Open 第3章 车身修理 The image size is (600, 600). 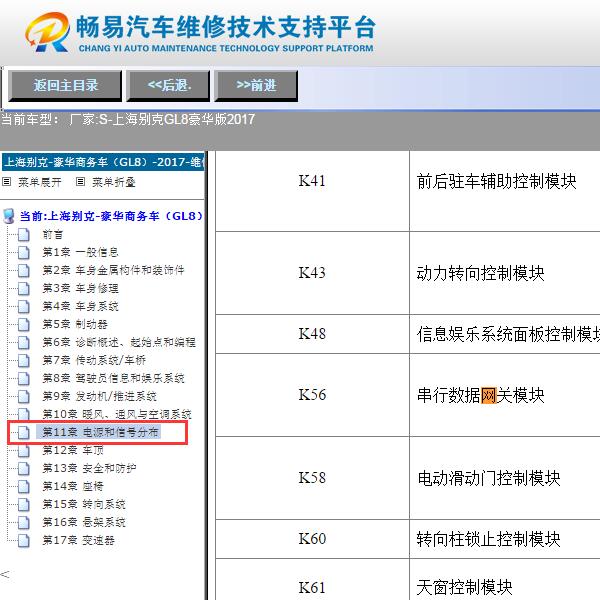(x=80, y=288)
